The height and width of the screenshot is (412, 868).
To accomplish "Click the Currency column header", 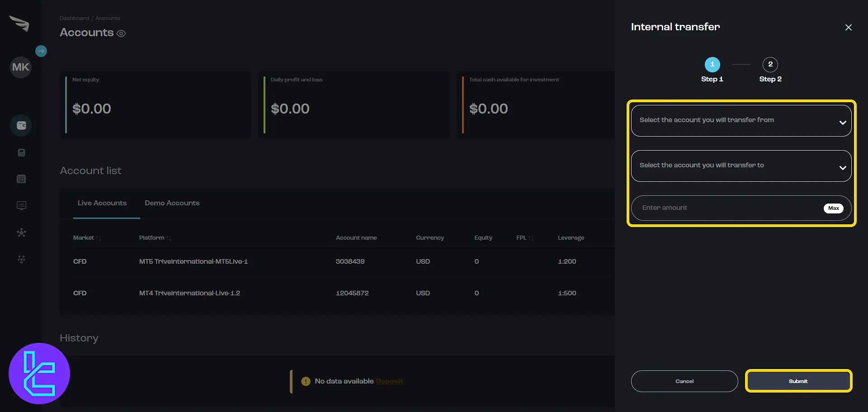I will (430, 238).
